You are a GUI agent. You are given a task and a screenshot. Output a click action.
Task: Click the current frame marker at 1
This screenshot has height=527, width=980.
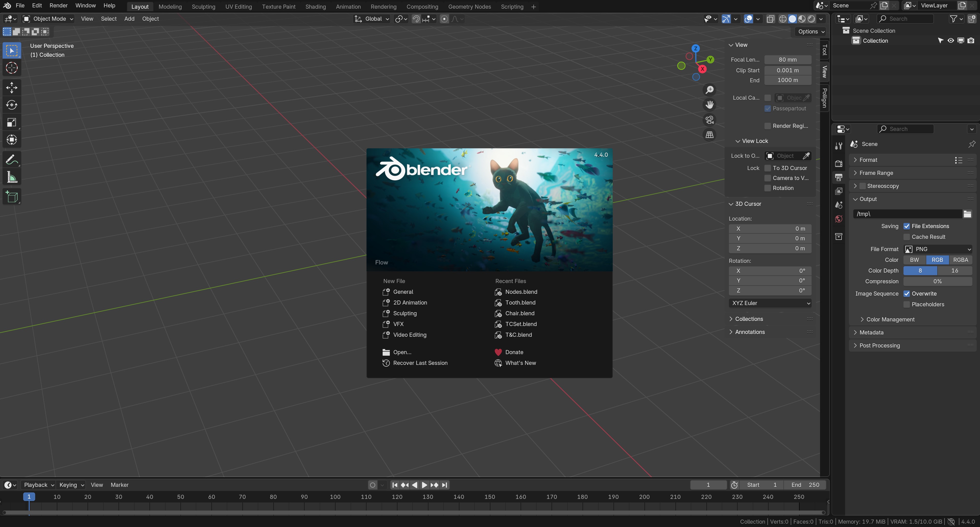coord(29,497)
